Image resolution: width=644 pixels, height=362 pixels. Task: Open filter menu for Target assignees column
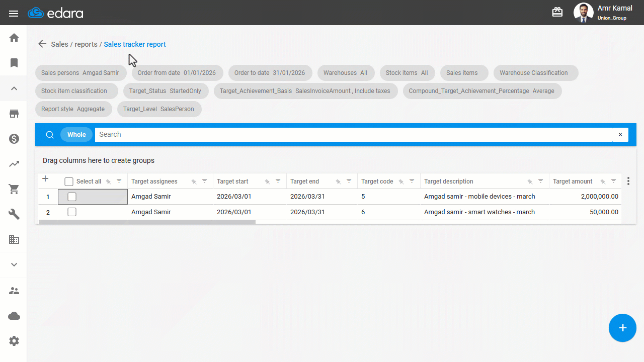tap(205, 181)
